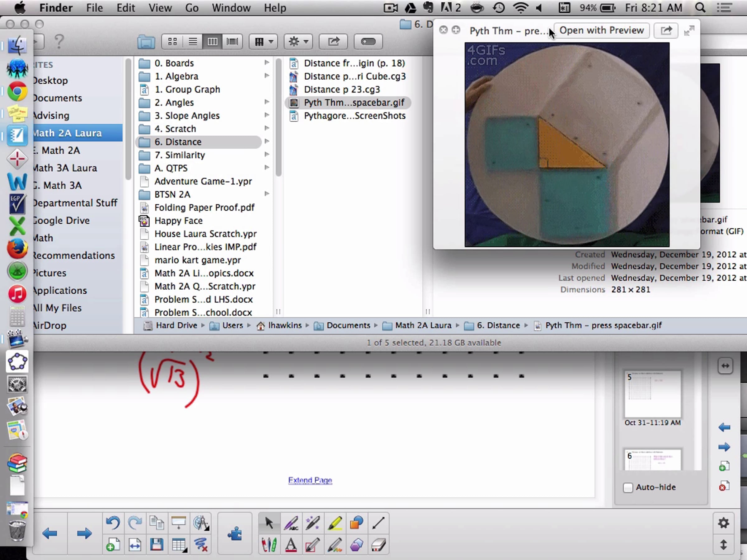747x560 pixels.
Task: Select the yellow highlighter pen tool
Action: pos(335,523)
